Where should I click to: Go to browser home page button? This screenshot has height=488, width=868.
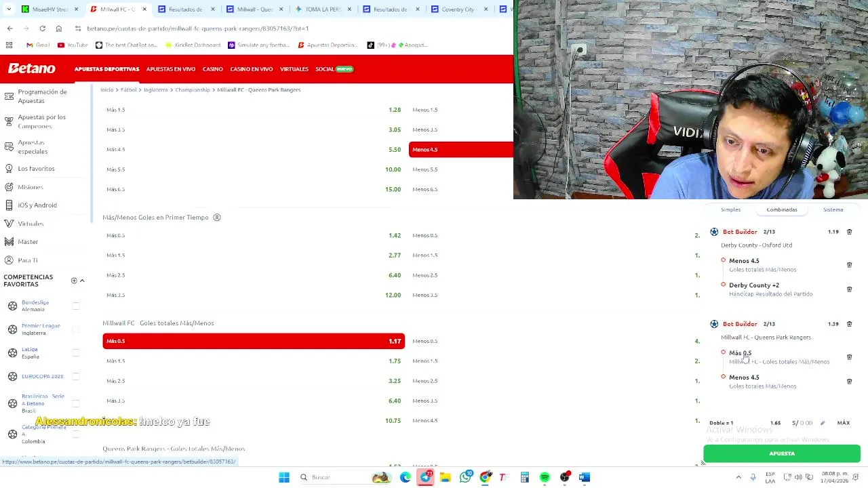tap(59, 28)
